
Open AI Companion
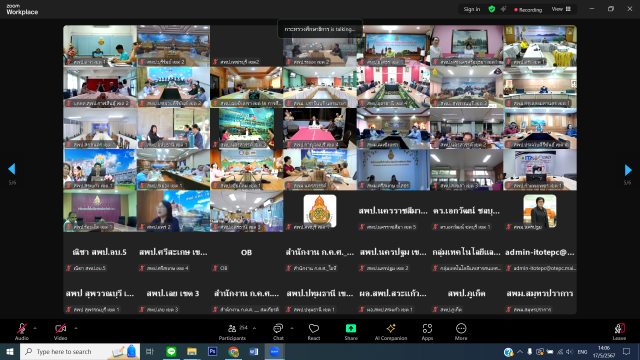[x=391, y=331]
